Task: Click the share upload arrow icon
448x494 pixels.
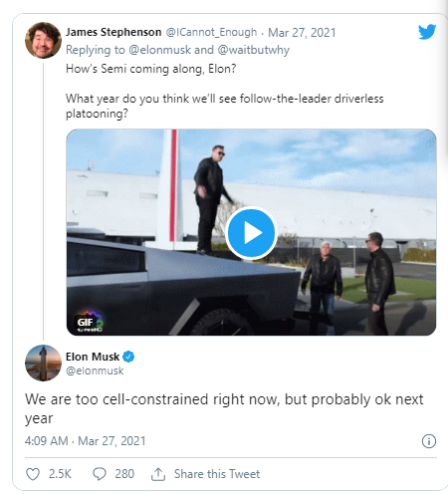Action: click(158, 474)
